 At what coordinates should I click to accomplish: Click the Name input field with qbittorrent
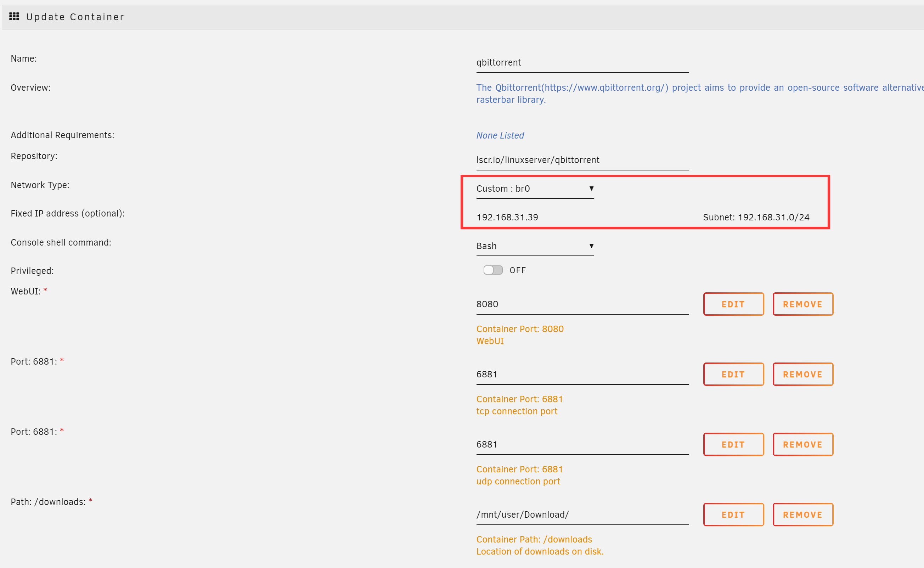tap(582, 63)
